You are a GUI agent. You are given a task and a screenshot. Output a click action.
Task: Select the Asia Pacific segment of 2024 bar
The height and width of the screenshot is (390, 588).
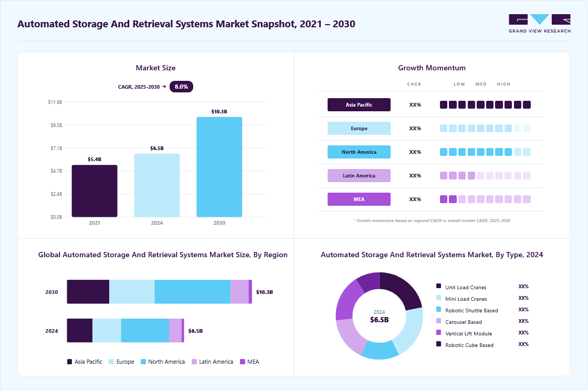click(x=80, y=330)
